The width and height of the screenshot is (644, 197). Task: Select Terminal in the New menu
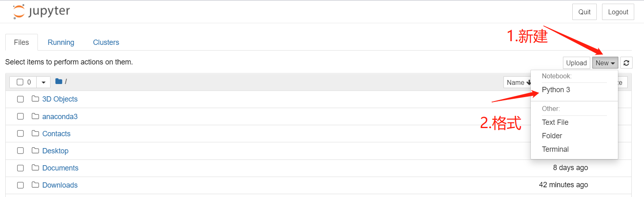(555, 149)
